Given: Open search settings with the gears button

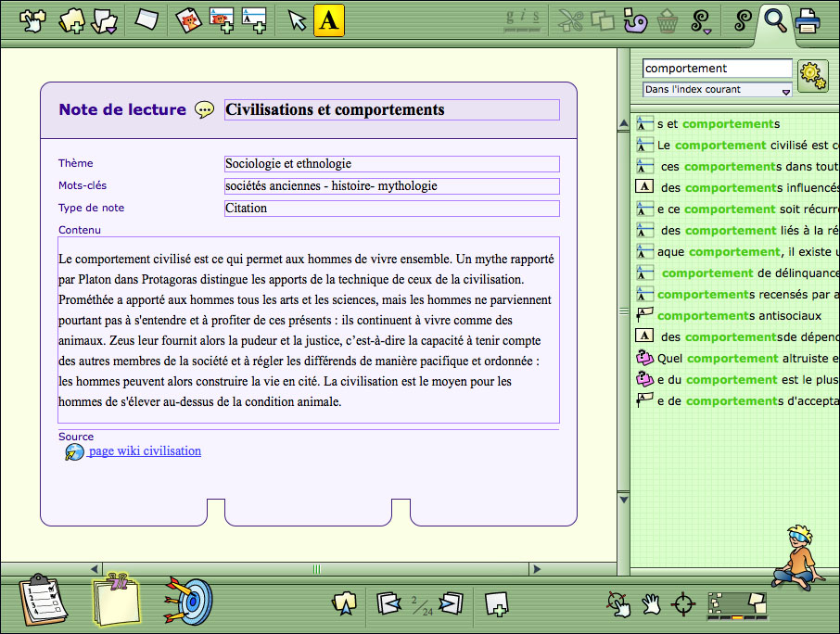Looking at the screenshot, I should 813,76.
